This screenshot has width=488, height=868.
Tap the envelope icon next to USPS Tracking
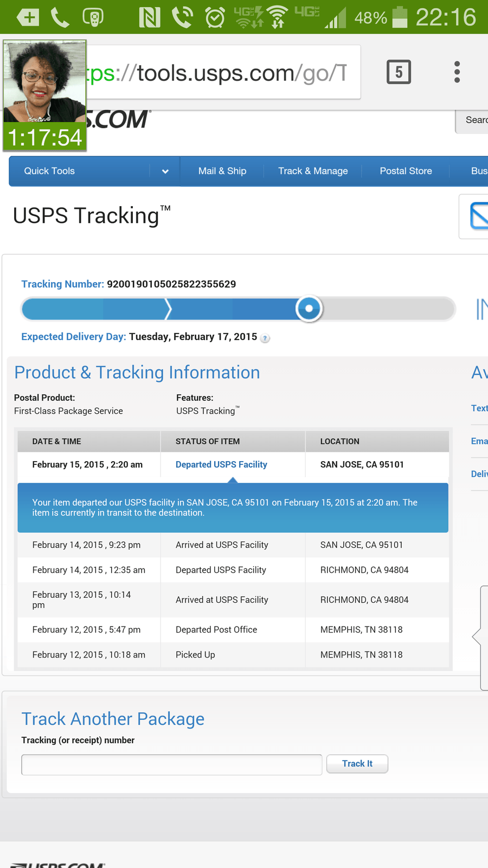(x=478, y=216)
